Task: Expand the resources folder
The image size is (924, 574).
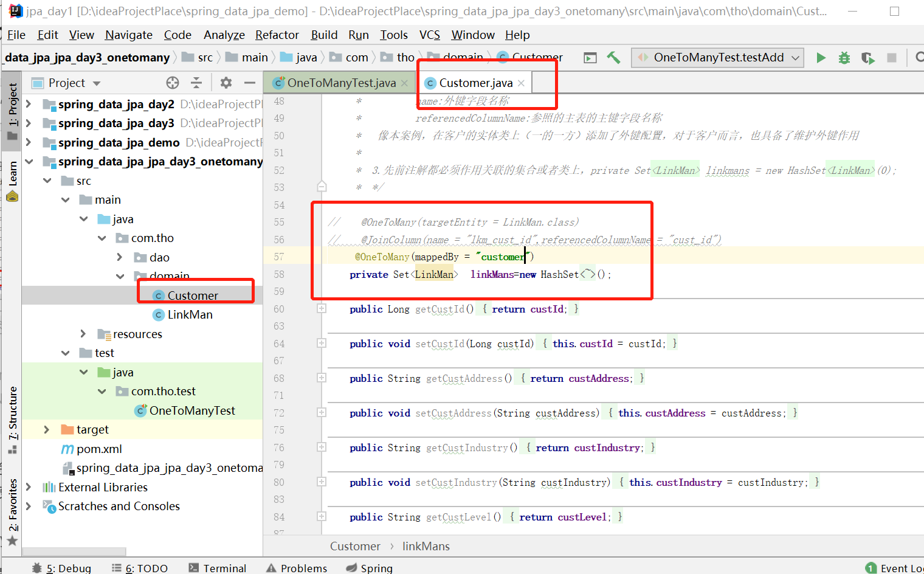Action: (x=83, y=334)
